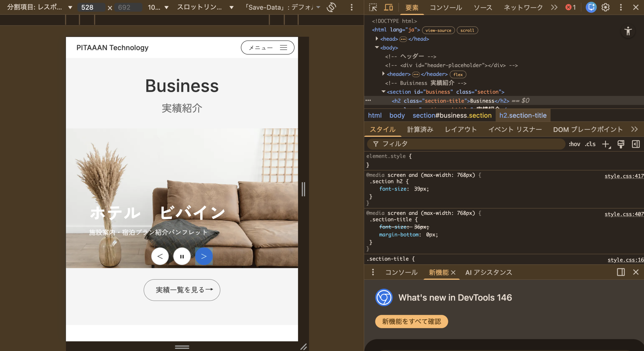Pause the hero image slideshow
This screenshot has height=351, width=644.
click(x=182, y=256)
